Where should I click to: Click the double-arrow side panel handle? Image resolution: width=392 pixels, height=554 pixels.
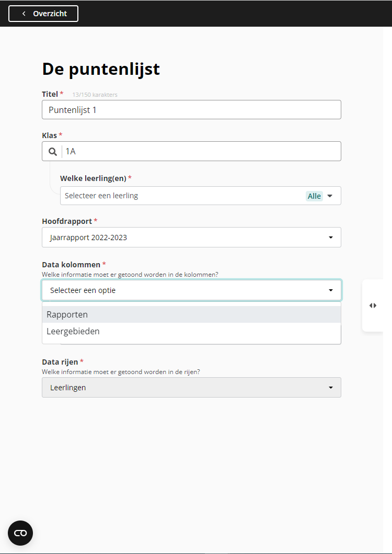click(373, 306)
